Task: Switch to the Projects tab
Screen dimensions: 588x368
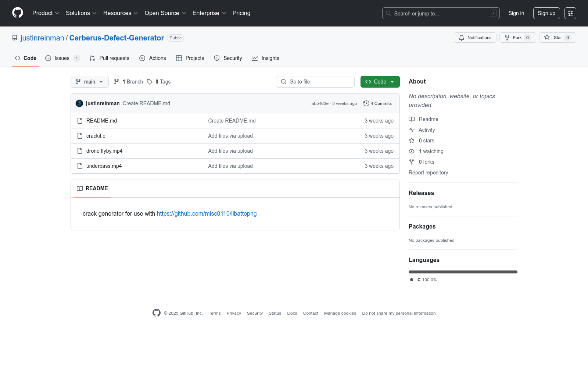Action: pyautogui.click(x=190, y=58)
